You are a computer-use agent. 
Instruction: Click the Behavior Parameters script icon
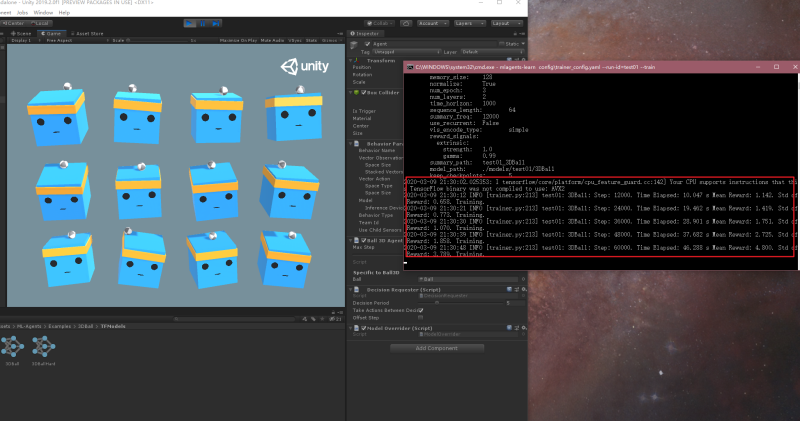tap(357, 144)
